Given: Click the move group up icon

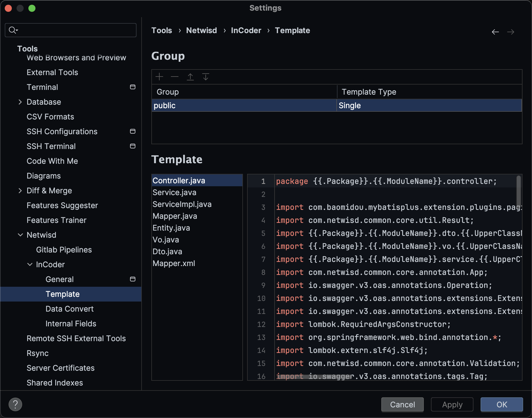Looking at the screenshot, I should (190, 77).
